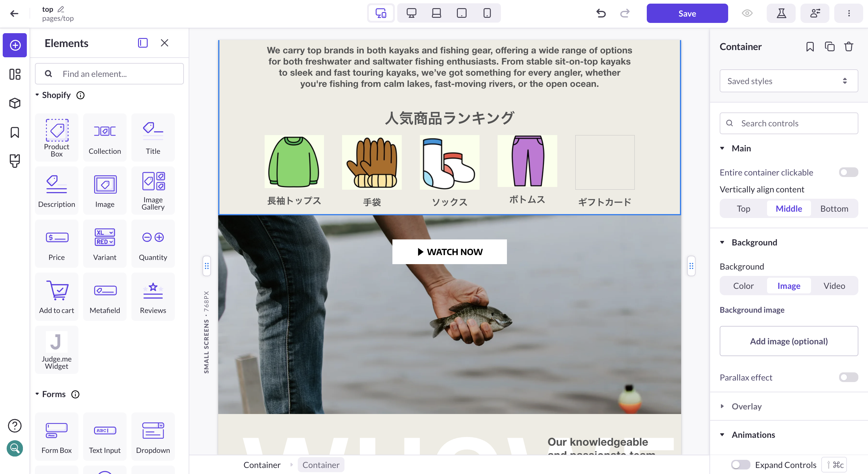Screen dimensions: 868x474
Task: Set vertical alignment to Bottom
Action: coord(834,208)
